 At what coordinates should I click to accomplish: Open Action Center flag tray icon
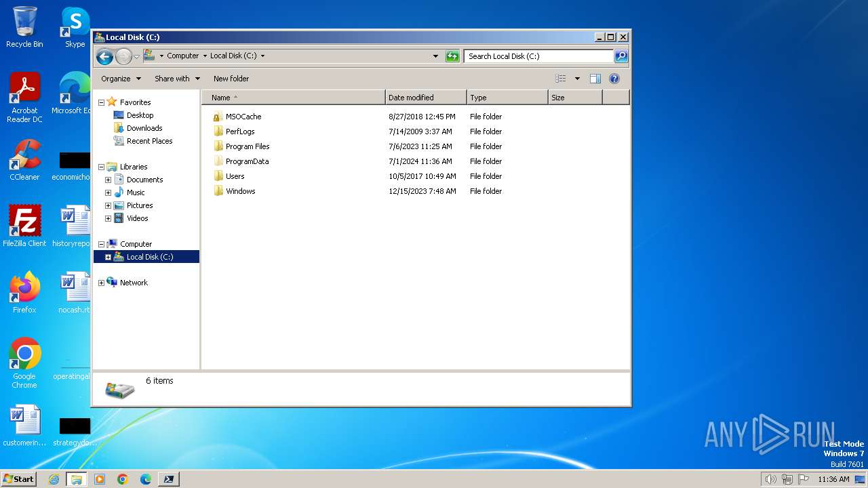point(804,479)
